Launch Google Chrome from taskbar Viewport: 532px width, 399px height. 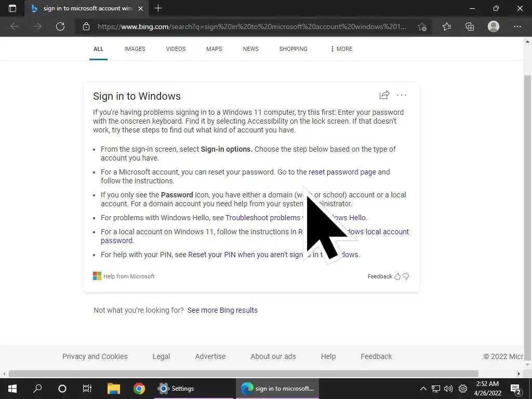(139, 389)
